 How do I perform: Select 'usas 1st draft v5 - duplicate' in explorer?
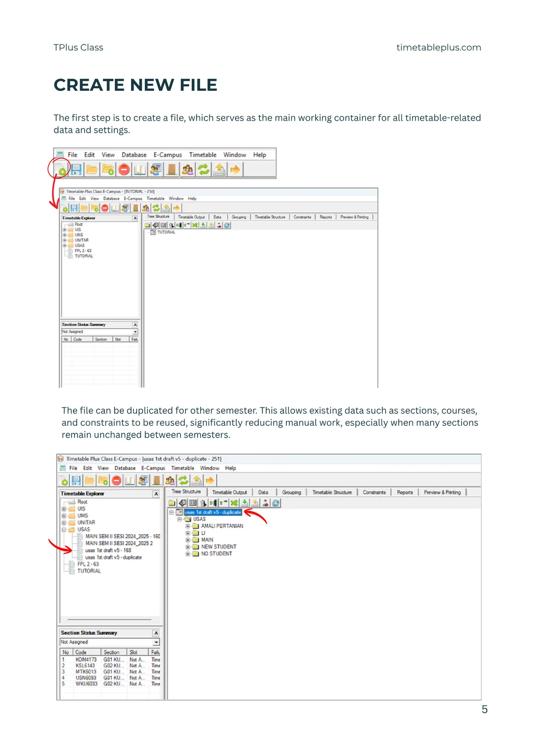[113, 557]
